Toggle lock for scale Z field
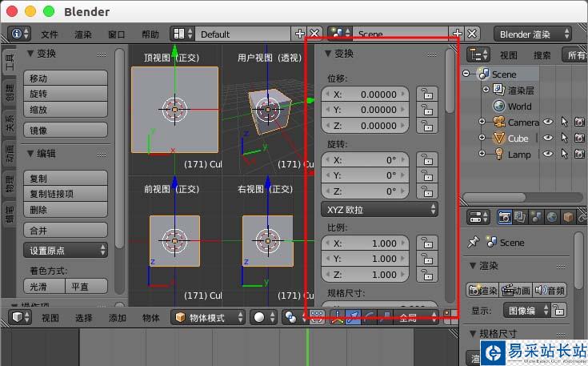The image size is (588, 366). [x=427, y=275]
